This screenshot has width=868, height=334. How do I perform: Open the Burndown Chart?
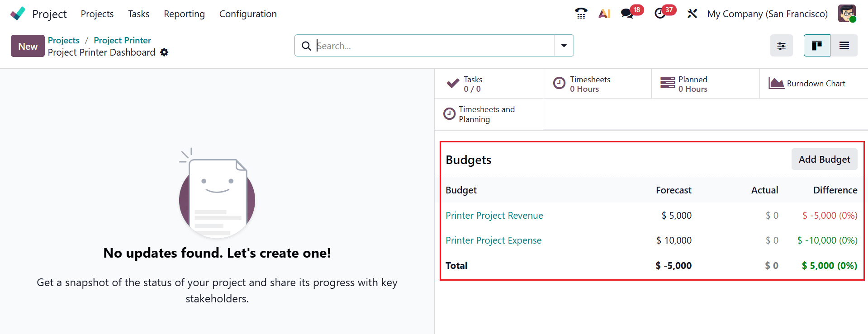click(x=814, y=84)
